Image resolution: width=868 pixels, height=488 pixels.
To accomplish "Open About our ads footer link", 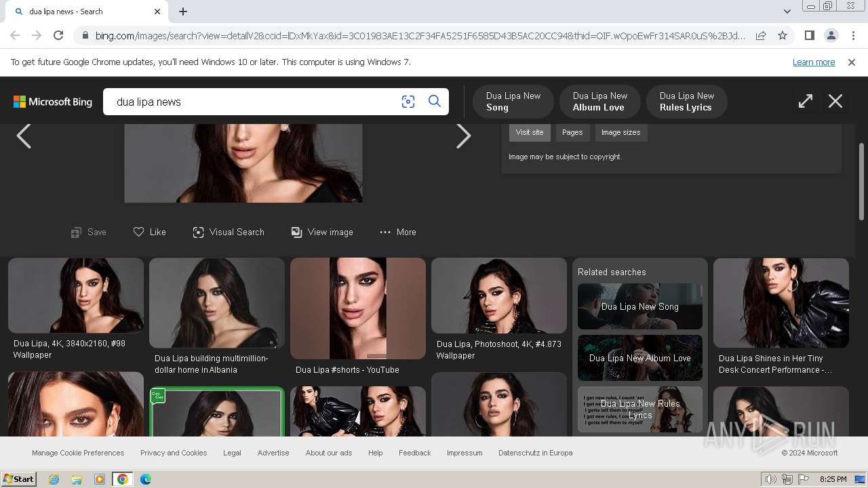I will (329, 453).
